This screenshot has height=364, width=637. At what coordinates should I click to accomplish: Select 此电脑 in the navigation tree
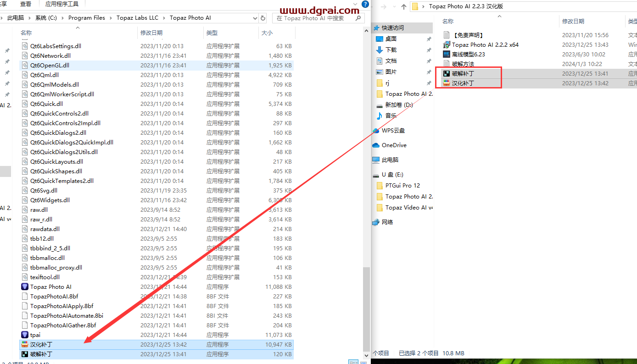pos(390,160)
